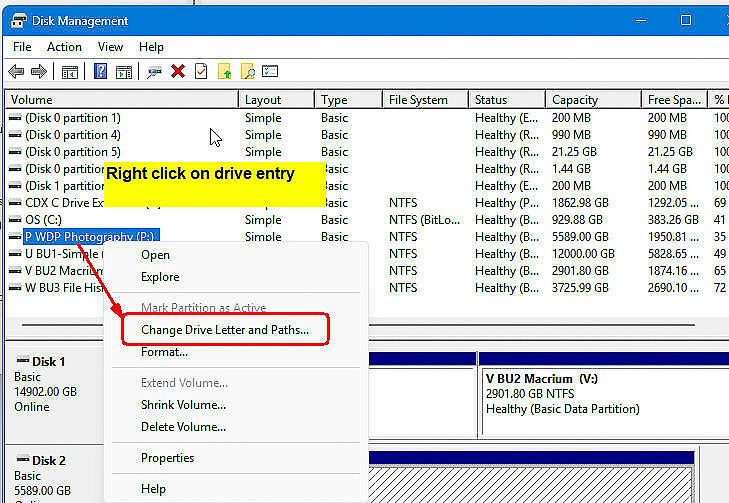Click the 21.25 GB capacity cell
This screenshot has width=729, height=503.
click(574, 152)
